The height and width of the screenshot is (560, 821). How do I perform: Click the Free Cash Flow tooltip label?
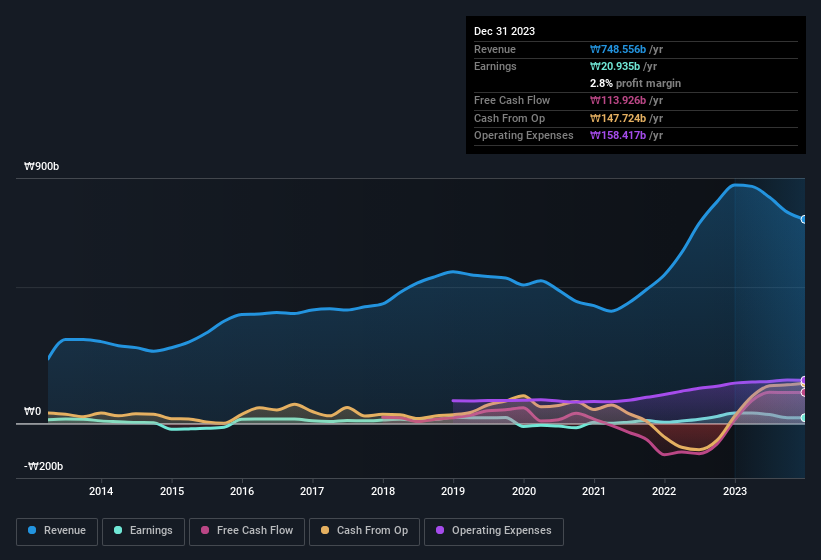point(512,100)
